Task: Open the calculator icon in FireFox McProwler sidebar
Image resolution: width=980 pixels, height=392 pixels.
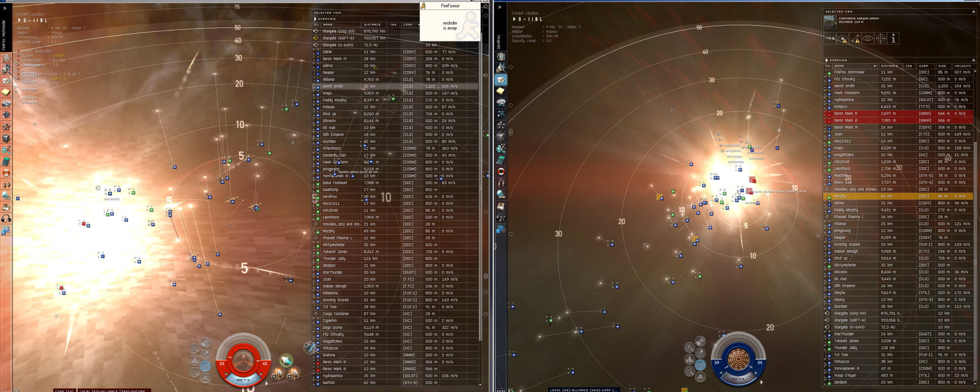Action: 6,161
